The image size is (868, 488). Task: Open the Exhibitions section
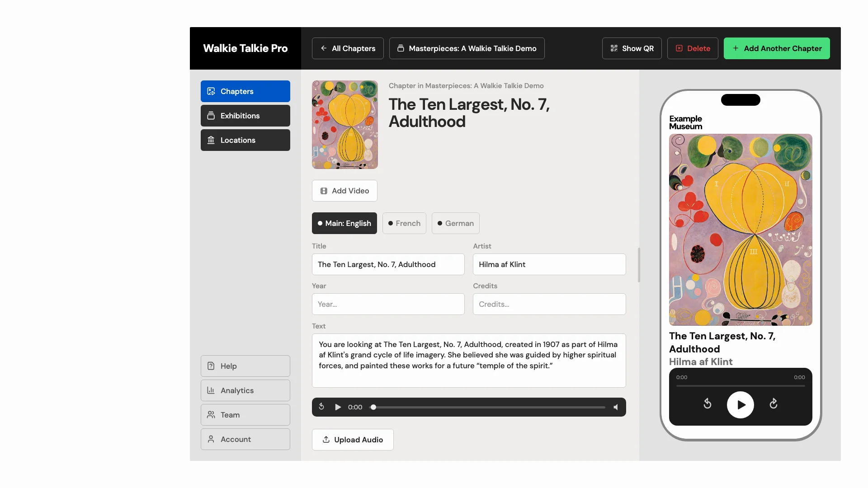(x=245, y=116)
